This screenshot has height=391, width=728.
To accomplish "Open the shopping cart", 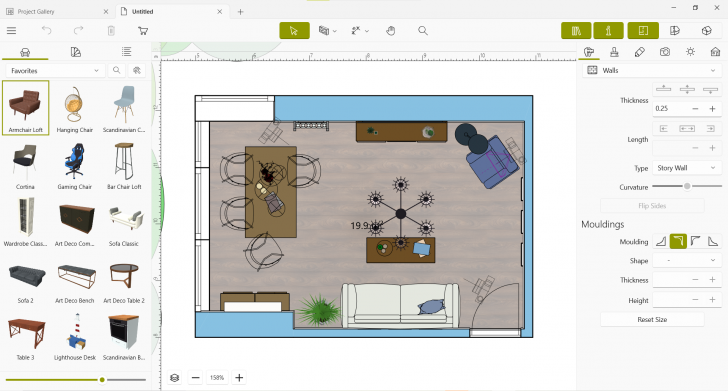I will point(143,31).
